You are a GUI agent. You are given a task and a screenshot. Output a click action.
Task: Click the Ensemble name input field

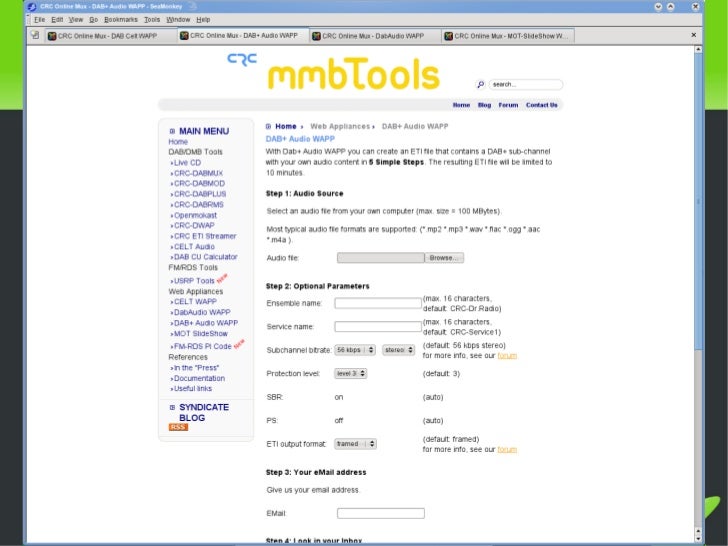point(378,303)
